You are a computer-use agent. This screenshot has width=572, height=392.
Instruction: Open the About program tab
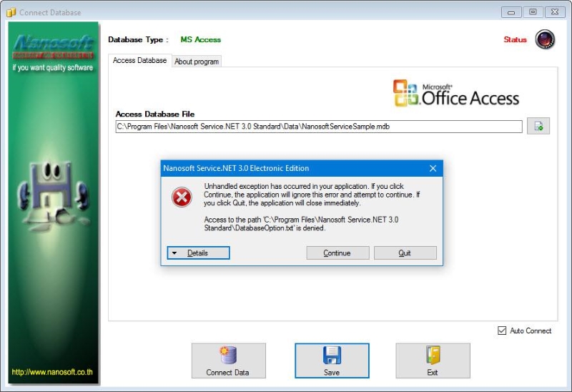tap(197, 62)
